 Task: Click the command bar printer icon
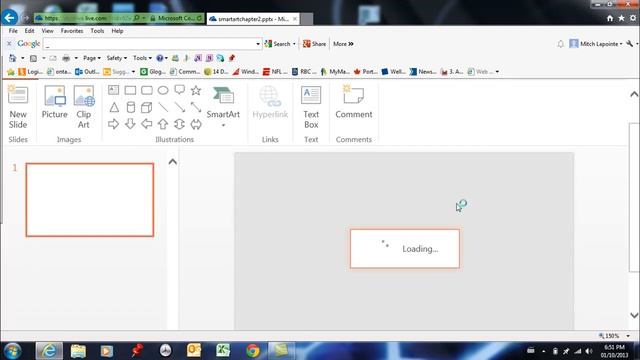coord(66,58)
